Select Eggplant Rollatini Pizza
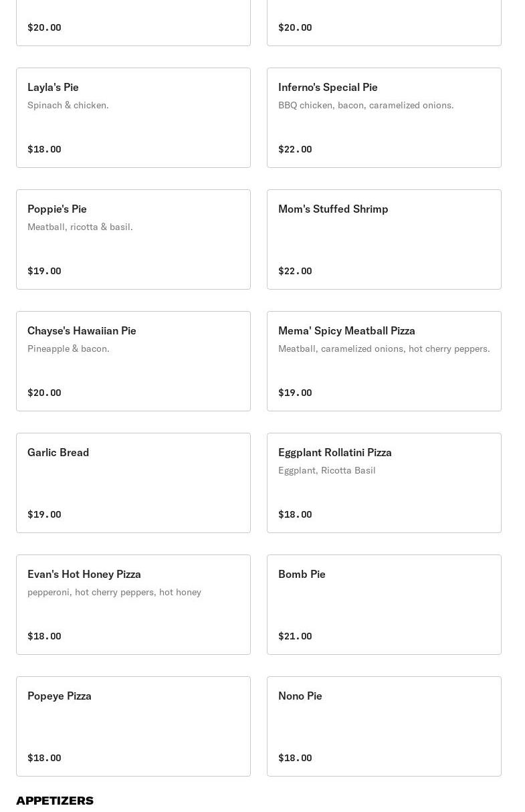The width and height of the screenshot is (525, 812). coord(384,483)
